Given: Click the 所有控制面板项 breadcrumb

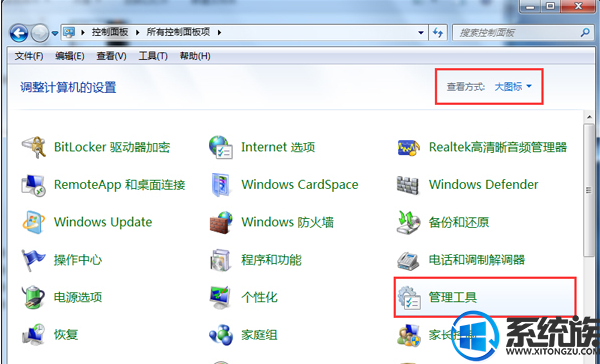Looking at the screenshot, I should point(178,32).
